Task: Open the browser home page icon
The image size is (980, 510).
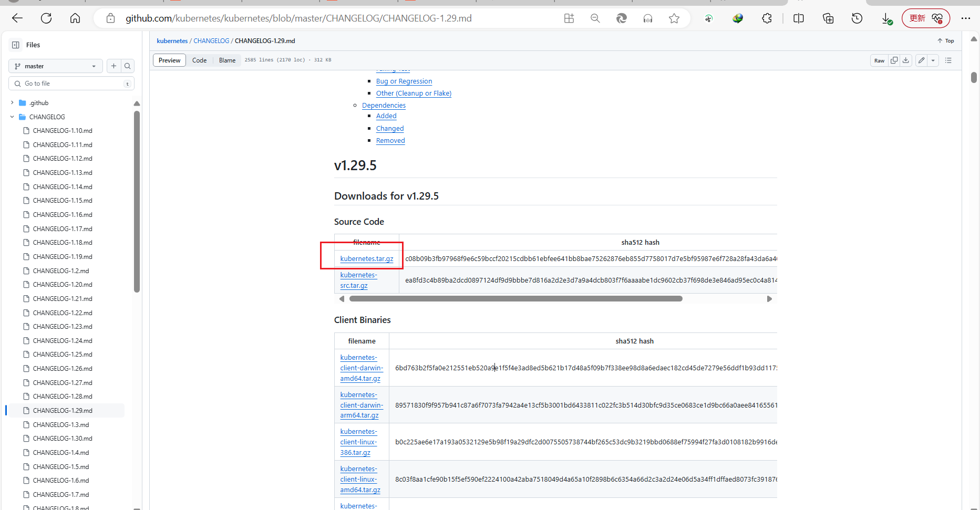Action: [x=75, y=18]
